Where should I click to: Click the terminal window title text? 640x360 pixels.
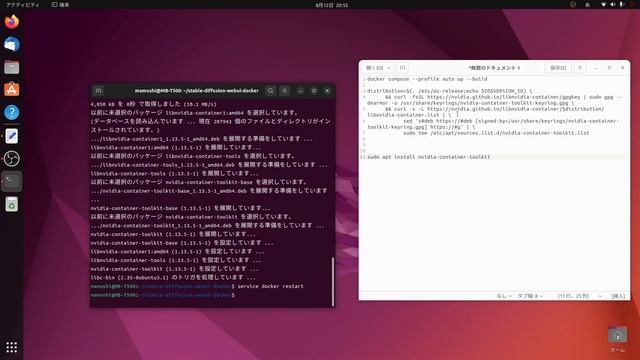click(197, 91)
